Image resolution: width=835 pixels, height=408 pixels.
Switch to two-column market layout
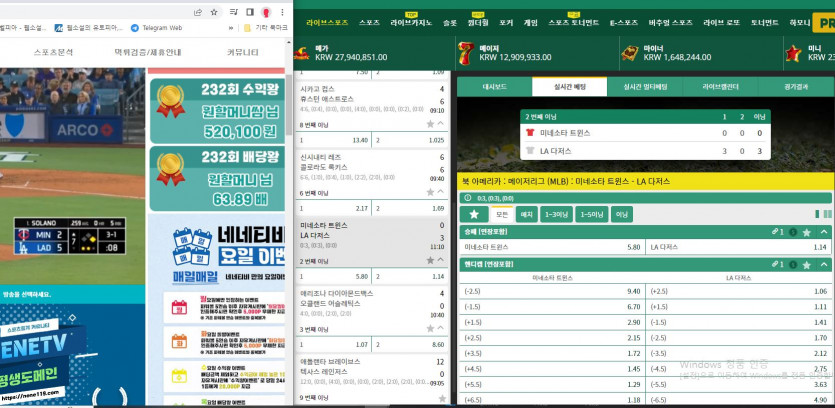(827, 214)
